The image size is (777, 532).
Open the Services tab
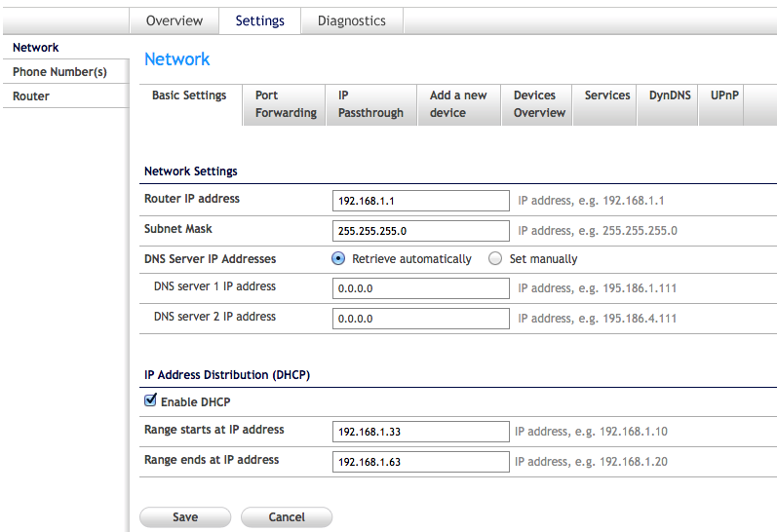pyautogui.click(x=607, y=95)
